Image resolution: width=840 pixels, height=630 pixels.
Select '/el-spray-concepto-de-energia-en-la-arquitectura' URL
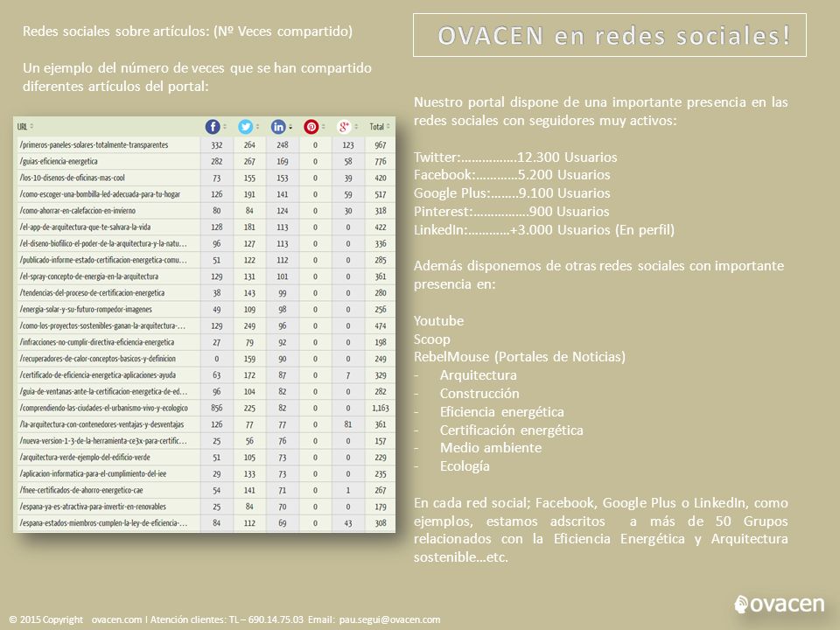coord(88,276)
